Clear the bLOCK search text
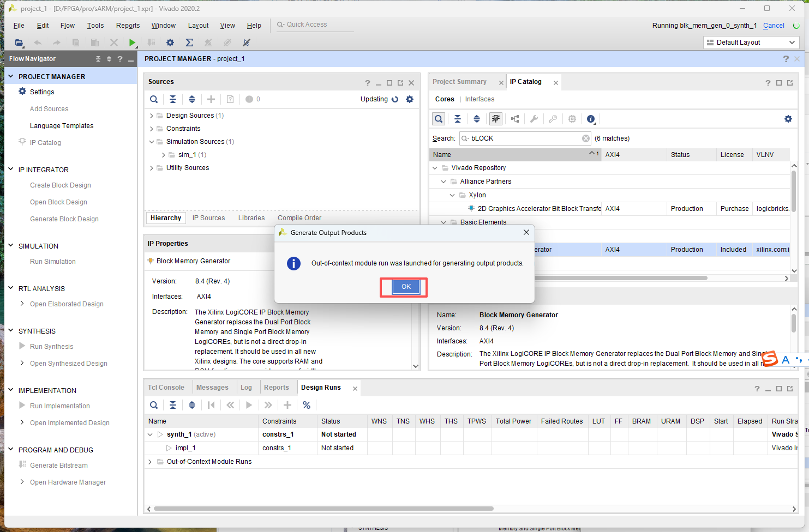 (586, 138)
